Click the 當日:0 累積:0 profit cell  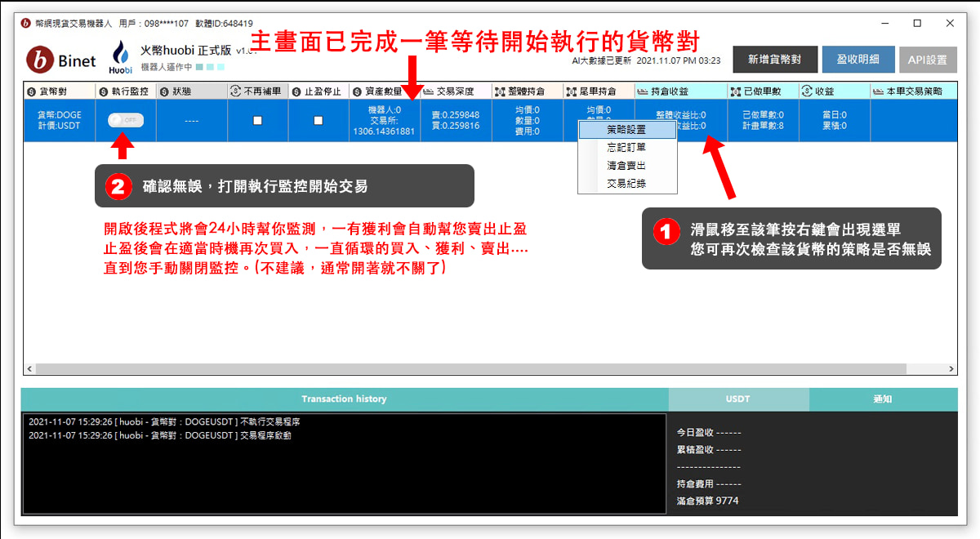[x=834, y=120]
